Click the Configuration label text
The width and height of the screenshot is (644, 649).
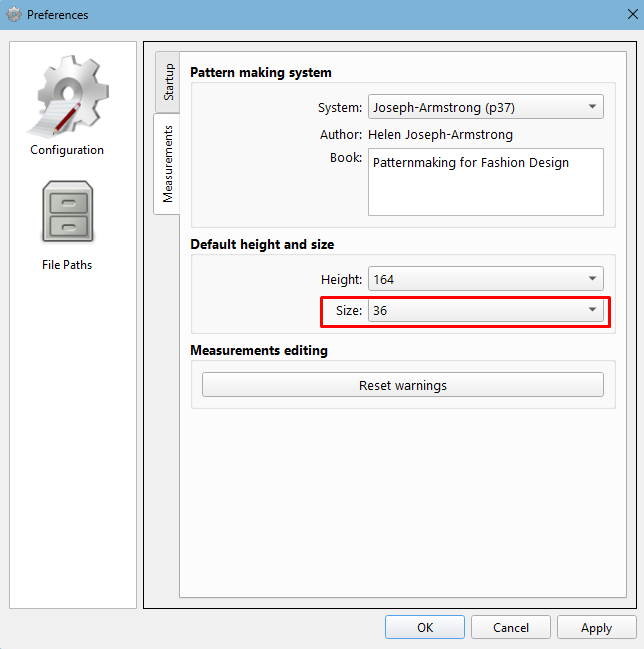(x=67, y=150)
